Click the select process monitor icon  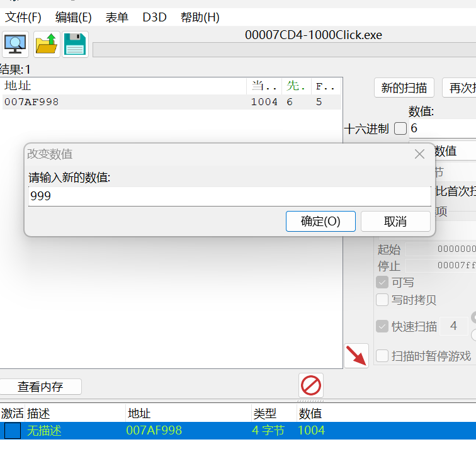14,43
